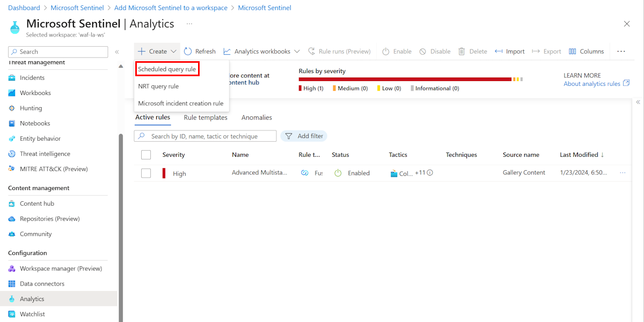Open About analytics rules link

coord(596,84)
